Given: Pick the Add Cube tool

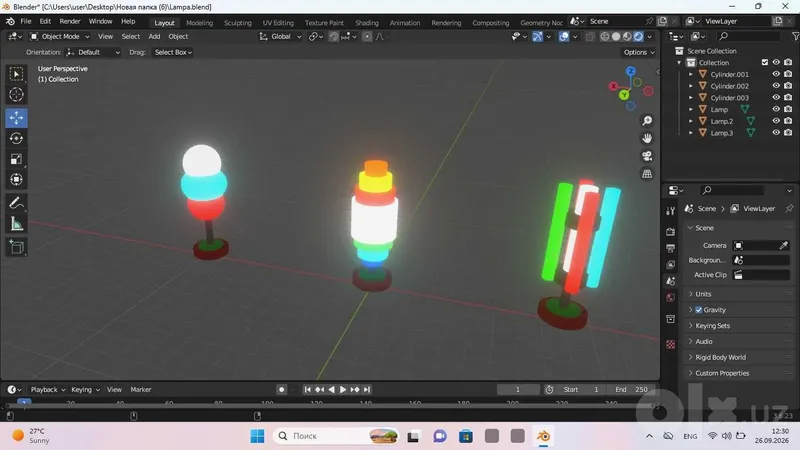Looking at the screenshot, I should 16,247.
